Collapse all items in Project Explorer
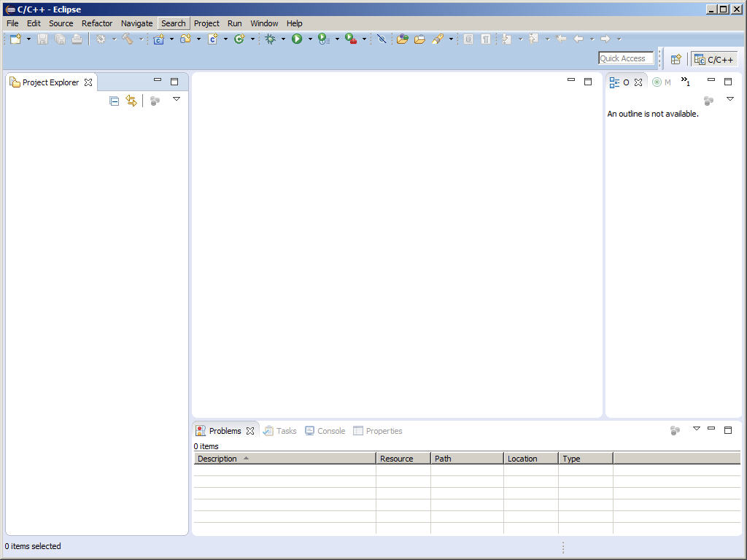The image size is (747, 560). [x=115, y=101]
